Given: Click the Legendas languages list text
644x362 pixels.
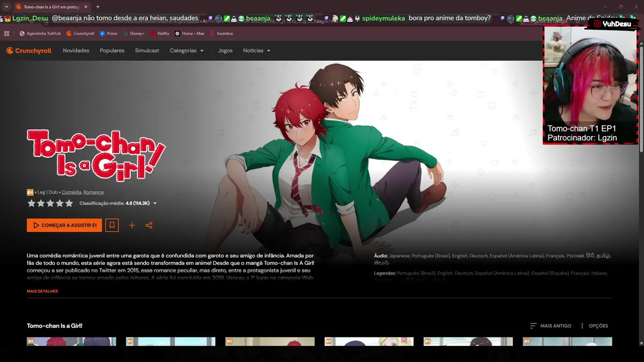Looking at the screenshot, I should pos(491,274).
